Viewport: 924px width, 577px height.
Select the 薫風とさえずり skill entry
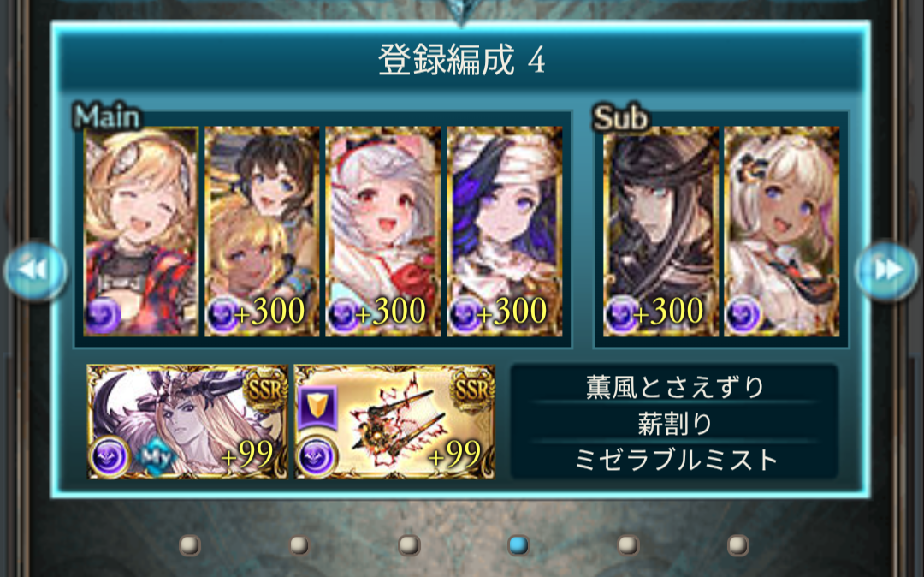coord(674,387)
